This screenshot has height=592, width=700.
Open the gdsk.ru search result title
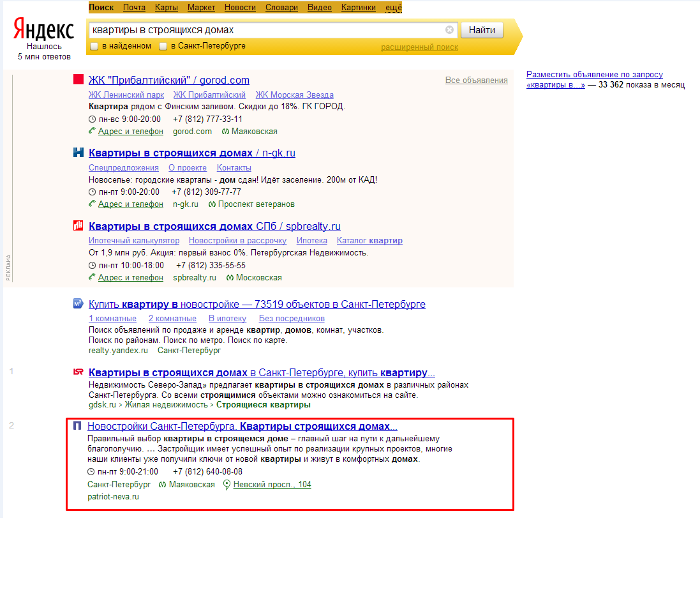click(x=262, y=372)
